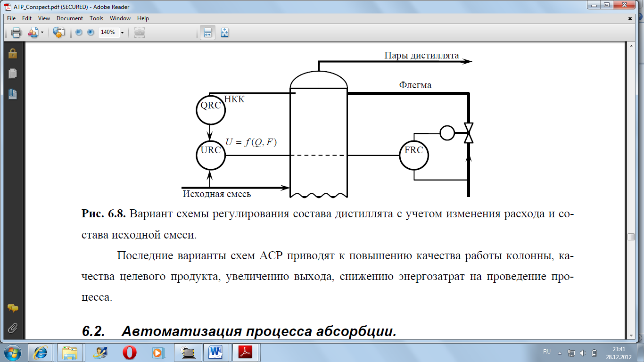This screenshot has height=362, width=644.
Task: Click the scrollbar up arrow
Action: 632,46
